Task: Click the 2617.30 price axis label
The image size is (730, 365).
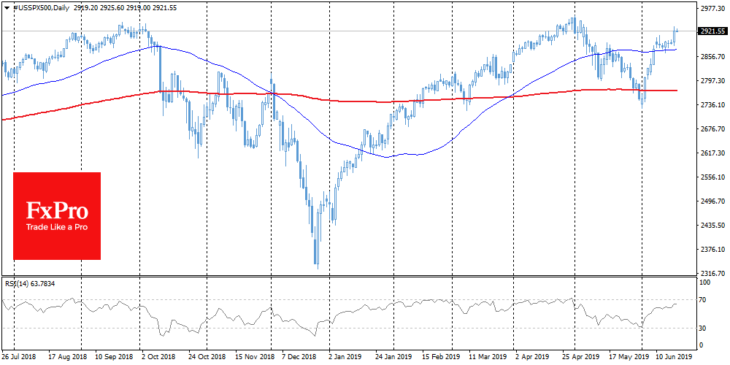Action: pos(711,153)
